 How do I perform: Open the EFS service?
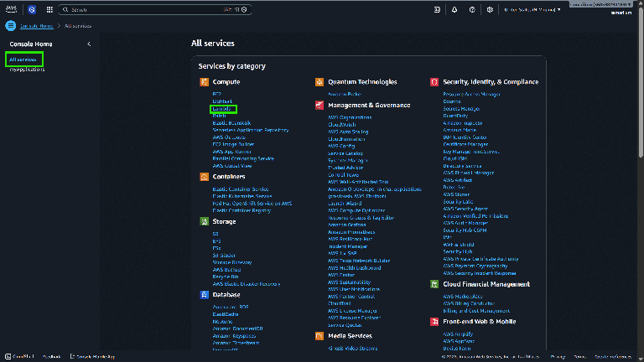217,241
